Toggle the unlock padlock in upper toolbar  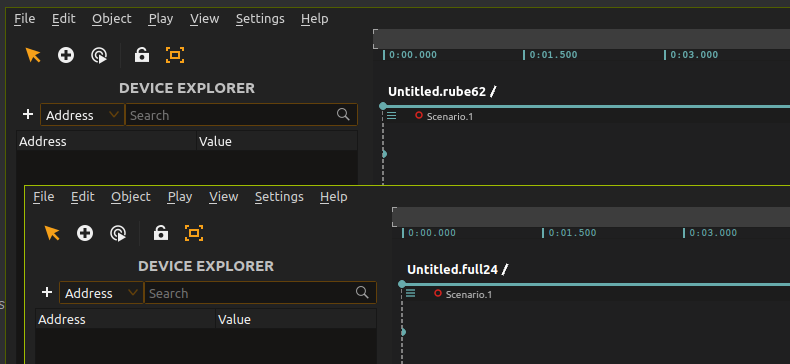[x=142, y=55]
